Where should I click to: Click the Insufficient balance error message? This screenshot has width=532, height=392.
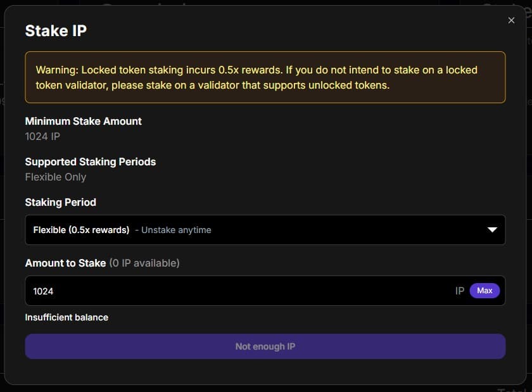[66, 317]
